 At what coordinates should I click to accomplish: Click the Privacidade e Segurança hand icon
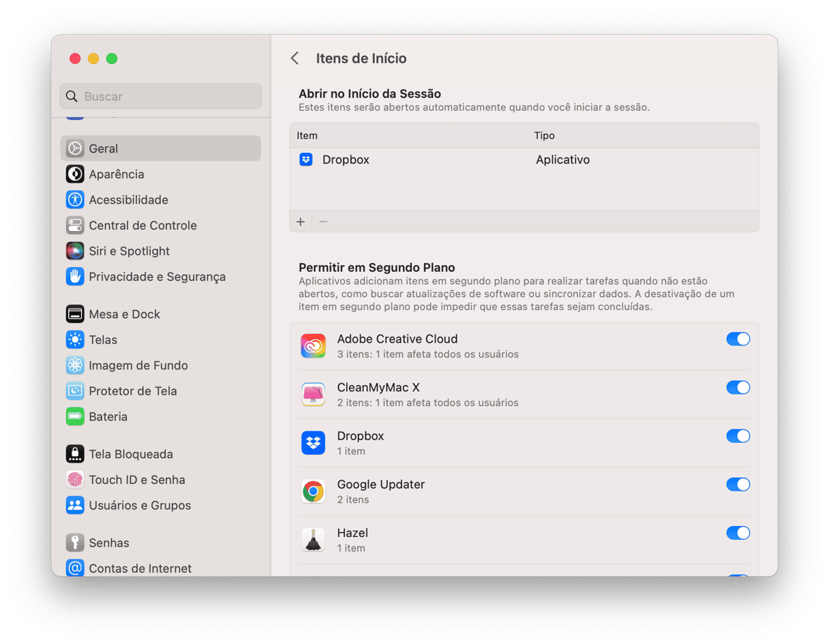75,277
